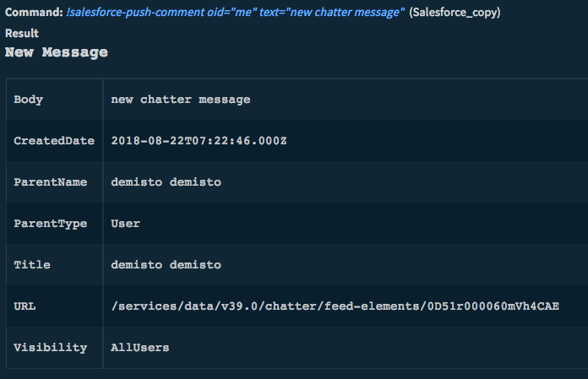Click the URL field name cell
This screenshot has height=379, width=588.
24,306
